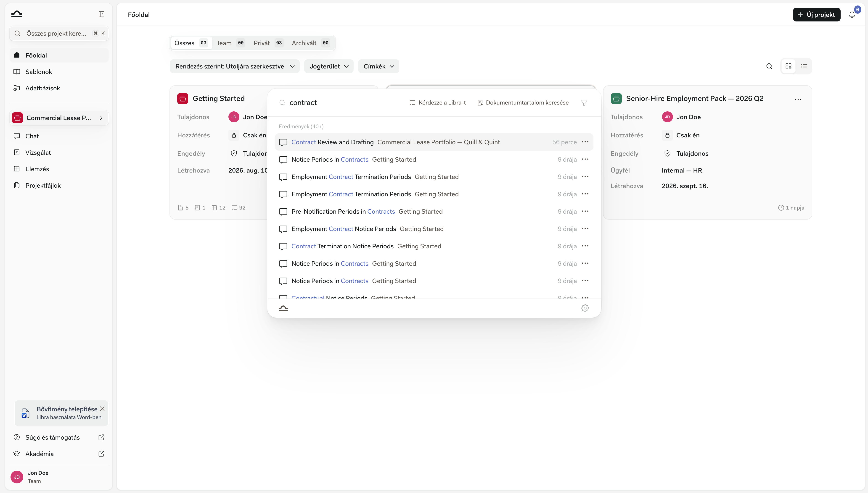Go to Adatbázisok in sidebar
Screen dimensions: 868x493
coord(59,88)
